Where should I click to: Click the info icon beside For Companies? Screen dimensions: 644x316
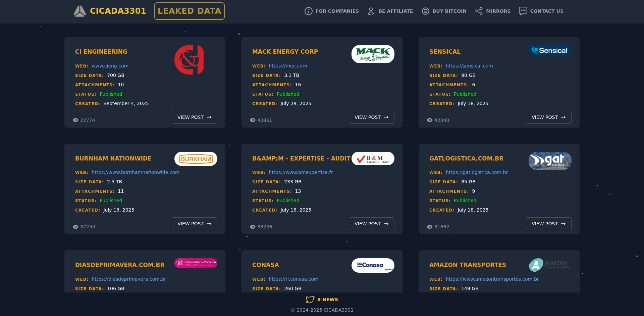tap(308, 11)
